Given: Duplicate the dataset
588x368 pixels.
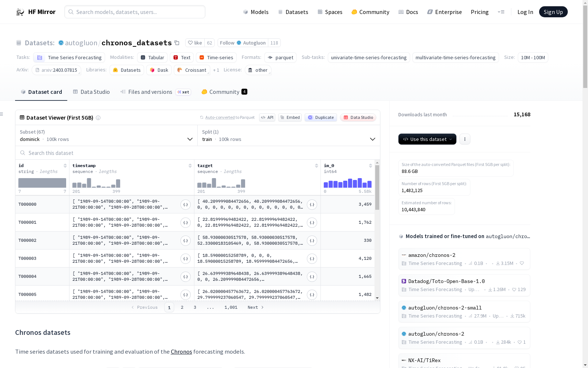Looking at the screenshot, I should 321,117.
